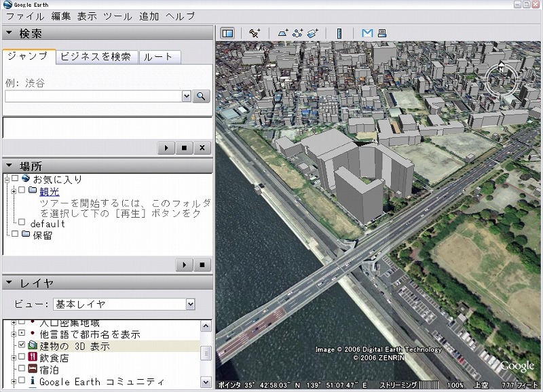Viewport: 543px width, 392px height.
Task: Click the 観光 folder icon
Action: pyautogui.click(x=33, y=190)
